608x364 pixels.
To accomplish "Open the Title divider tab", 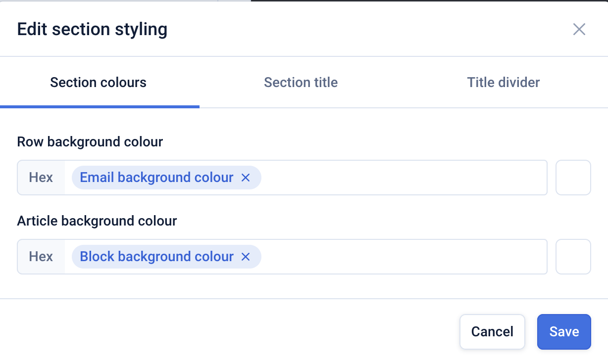I will [x=503, y=82].
